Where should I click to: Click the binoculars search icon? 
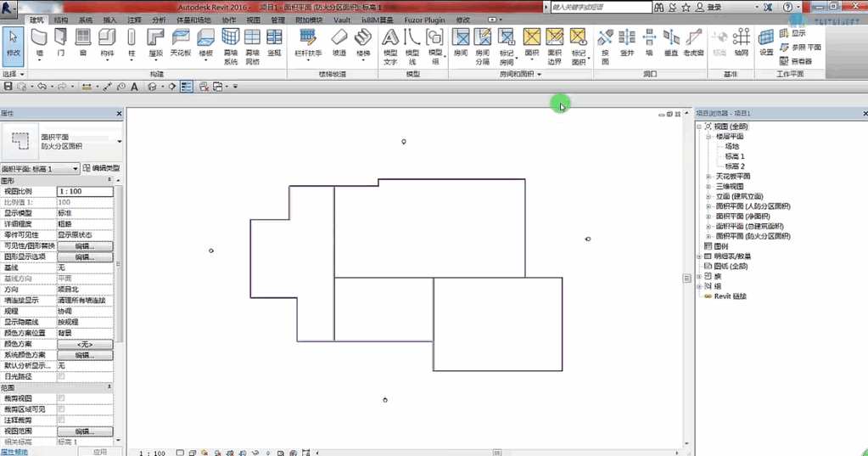click(x=658, y=7)
